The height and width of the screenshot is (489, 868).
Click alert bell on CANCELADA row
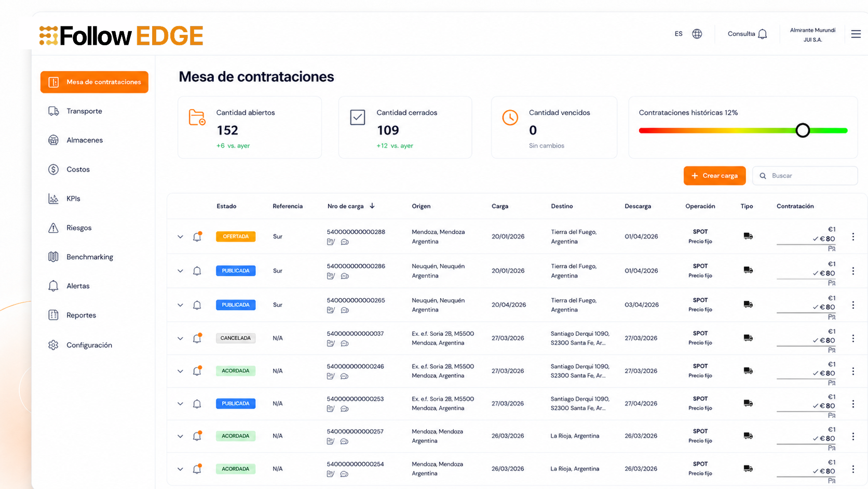(x=197, y=338)
